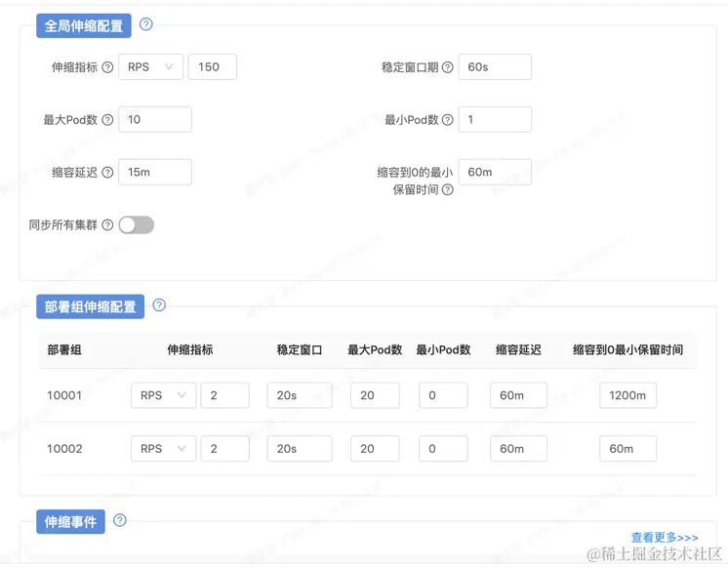Click help icon beside 最大Pod数 label

click(x=107, y=120)
